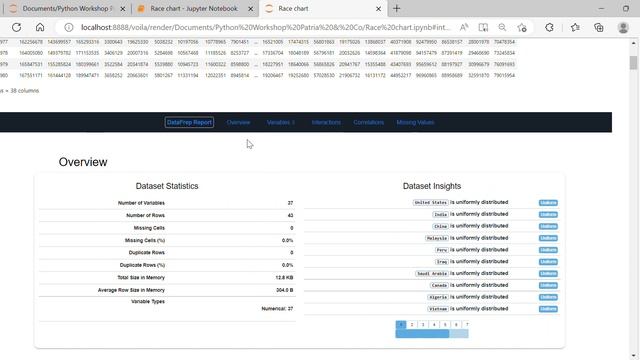
Task: Open Read Aloud from the address bar
Action: click(464, 27)
